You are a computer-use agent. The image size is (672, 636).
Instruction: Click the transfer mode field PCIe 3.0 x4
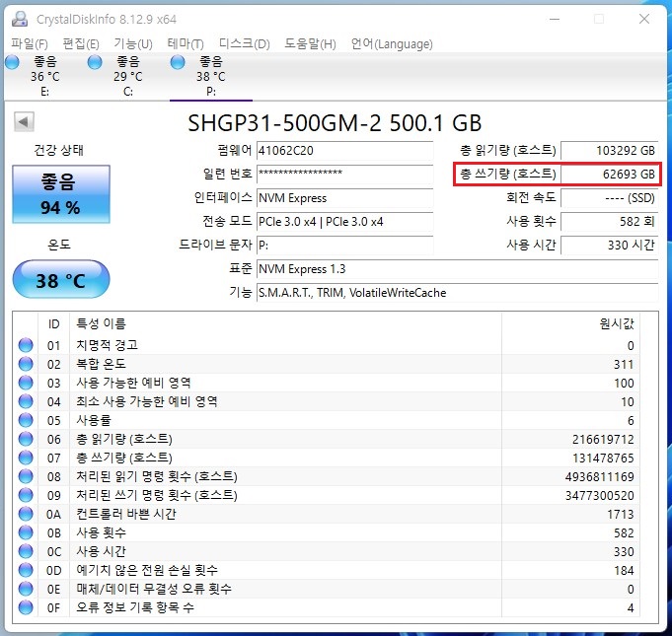pos(344,222)
